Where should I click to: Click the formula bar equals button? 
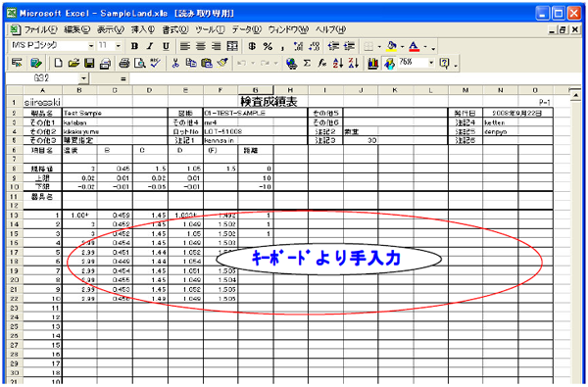tap(123, 78)
